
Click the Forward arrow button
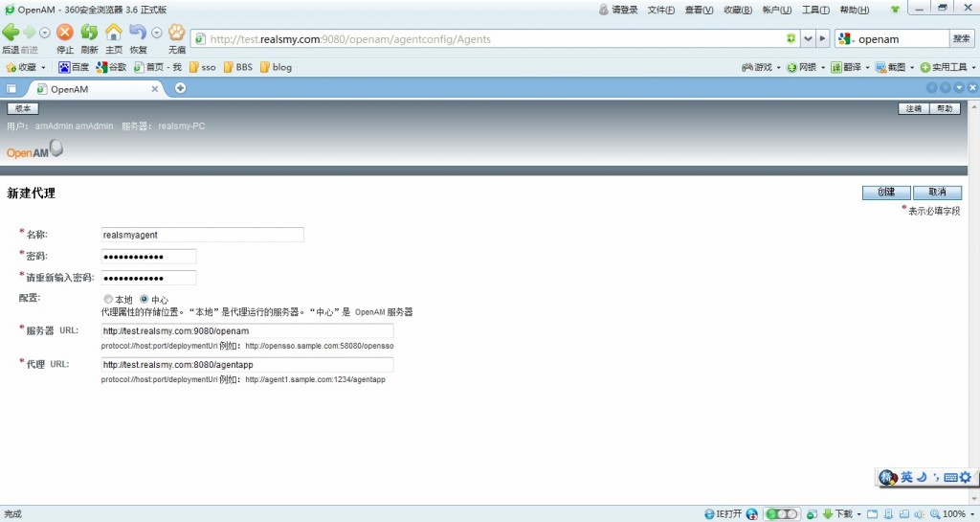click(29, 32)
